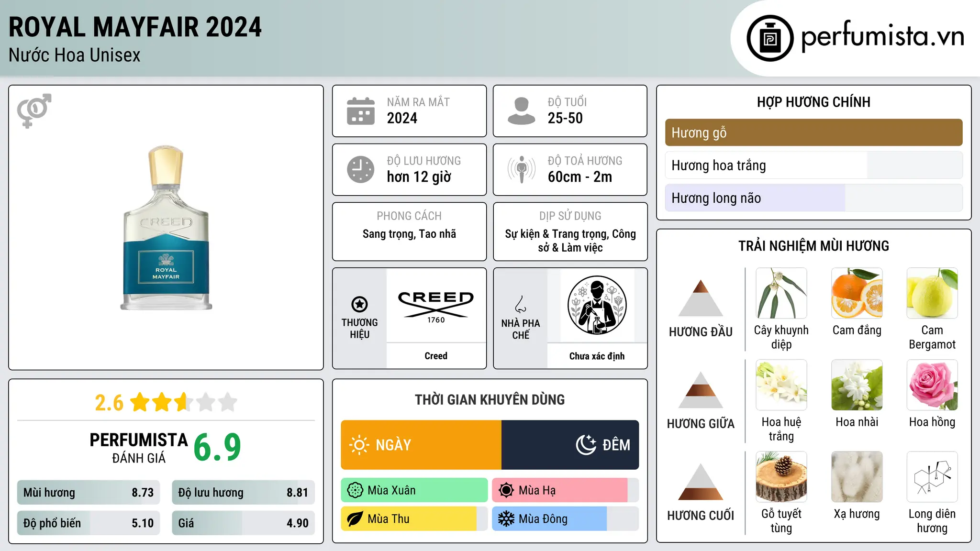
Task: Click the Hương đầu pyramid icon
Action: click(701, 298)
